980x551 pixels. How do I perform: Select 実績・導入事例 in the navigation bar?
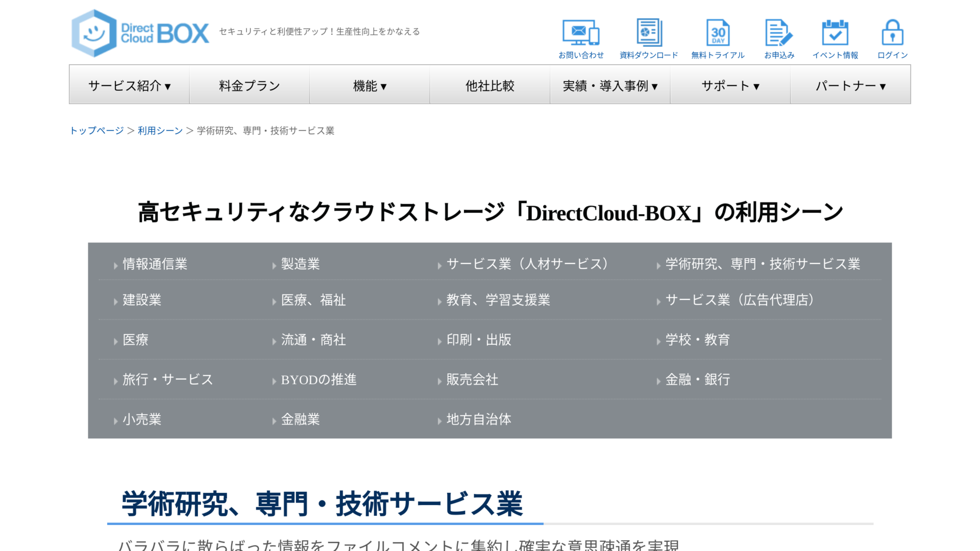click(609, 85)
